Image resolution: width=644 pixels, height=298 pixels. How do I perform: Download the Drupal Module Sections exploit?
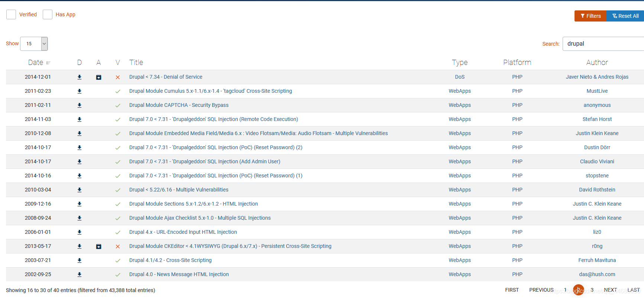click(x=79, y=204)
